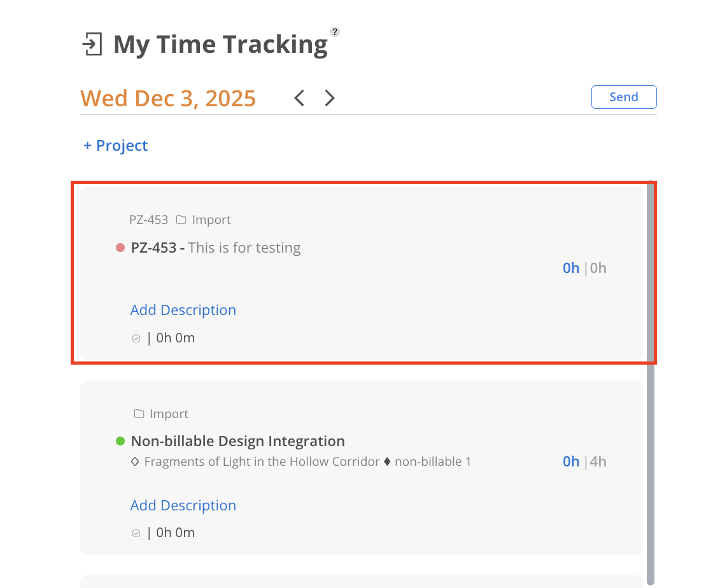Screen dimensions: 727x588
Task: Click the green status dot for Non-billable Design Integration
Action: click(120, 441)
